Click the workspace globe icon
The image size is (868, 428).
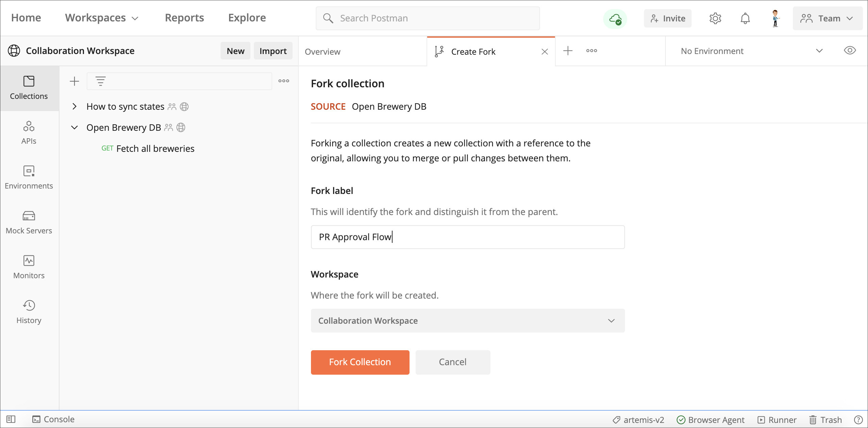(x=14, y=51)
